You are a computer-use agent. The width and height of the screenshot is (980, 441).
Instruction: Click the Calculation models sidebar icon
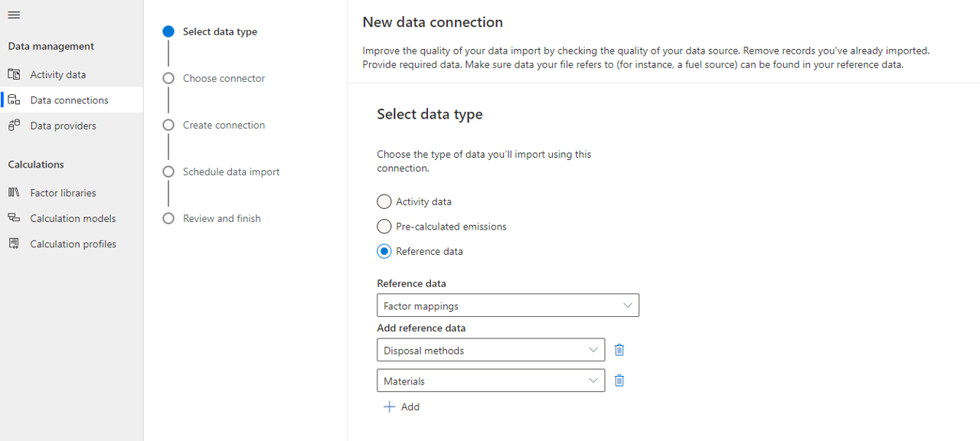click(x=14, y=218)
